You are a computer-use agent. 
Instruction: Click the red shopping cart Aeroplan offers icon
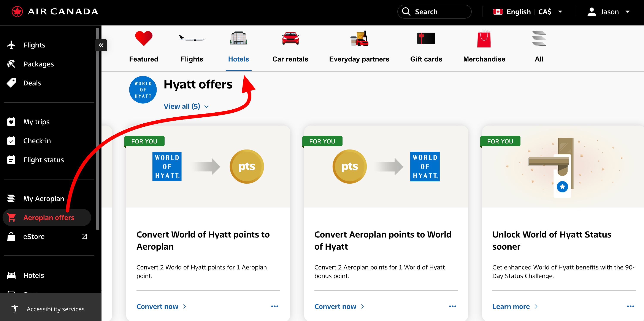11,217
